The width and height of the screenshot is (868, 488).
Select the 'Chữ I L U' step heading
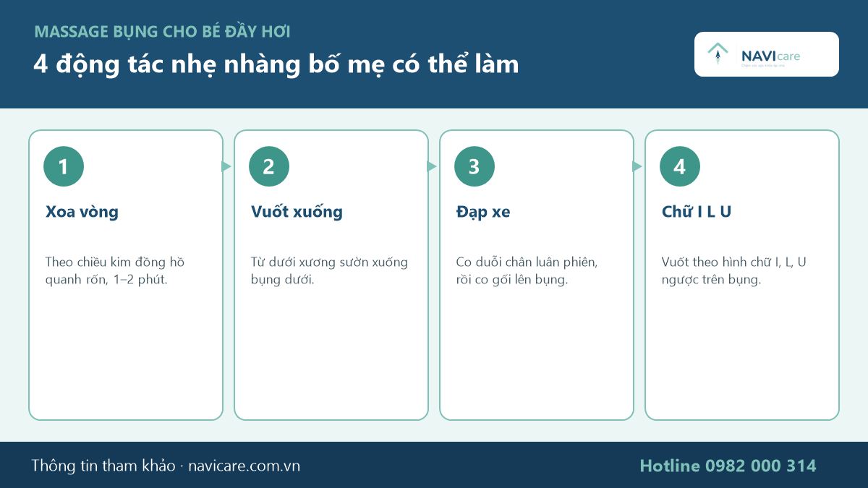pos(697,212)
